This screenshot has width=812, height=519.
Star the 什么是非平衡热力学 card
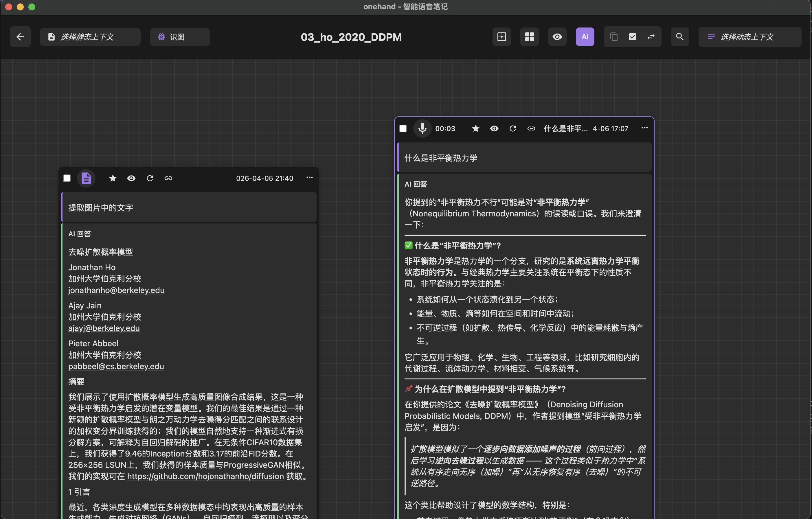pyautogui.click(x=475, y=128)
